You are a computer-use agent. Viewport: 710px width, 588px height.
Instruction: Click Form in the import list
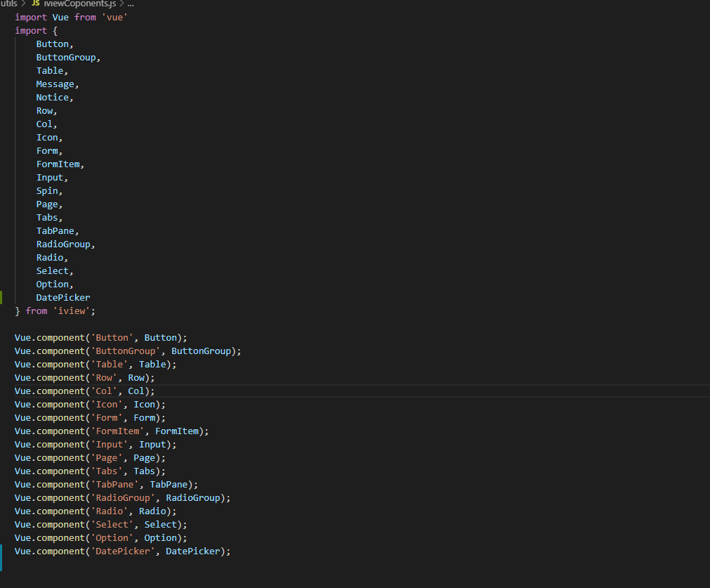click(x=47, y=151)
